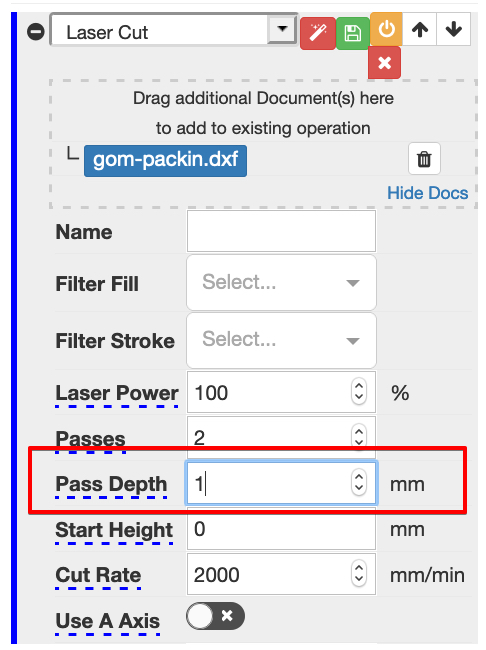486x650 pixels.
Task: Open the Filter Fill select dropdown
Action: tap(282, 283)
